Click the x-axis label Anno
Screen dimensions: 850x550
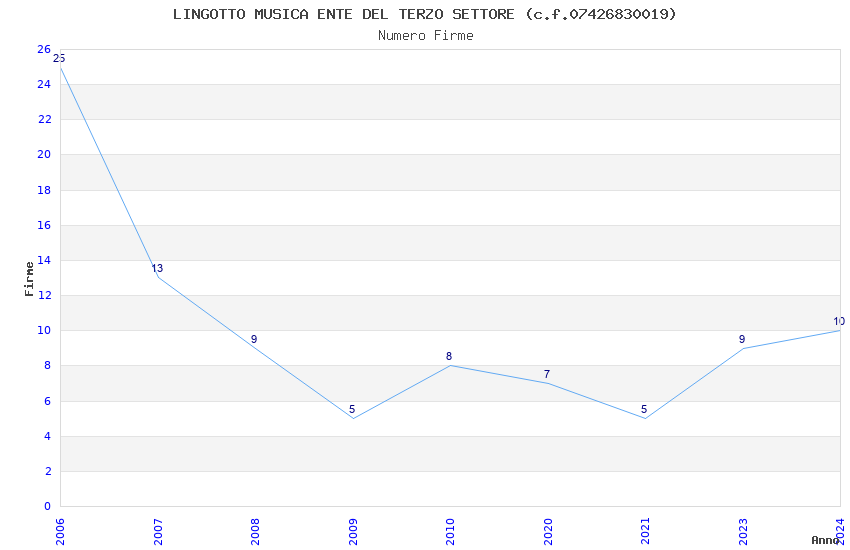click(x=825, y=540)
